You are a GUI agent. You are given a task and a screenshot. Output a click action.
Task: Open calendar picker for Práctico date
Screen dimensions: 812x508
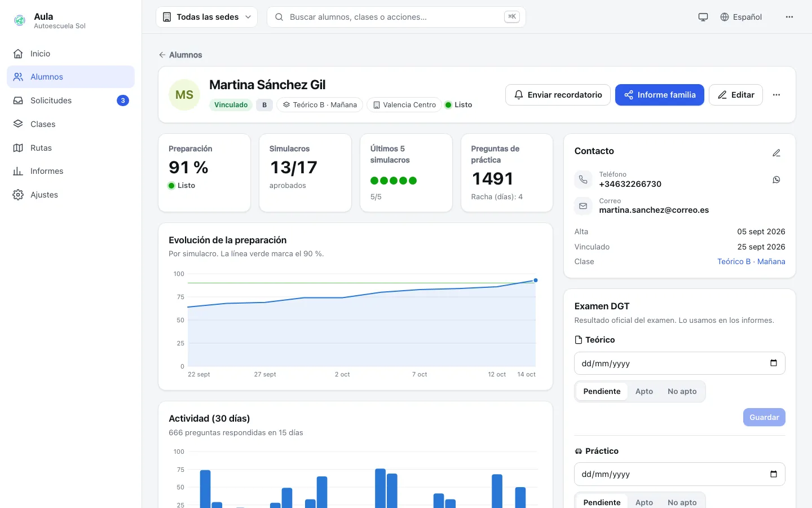[x=774, y=474]
